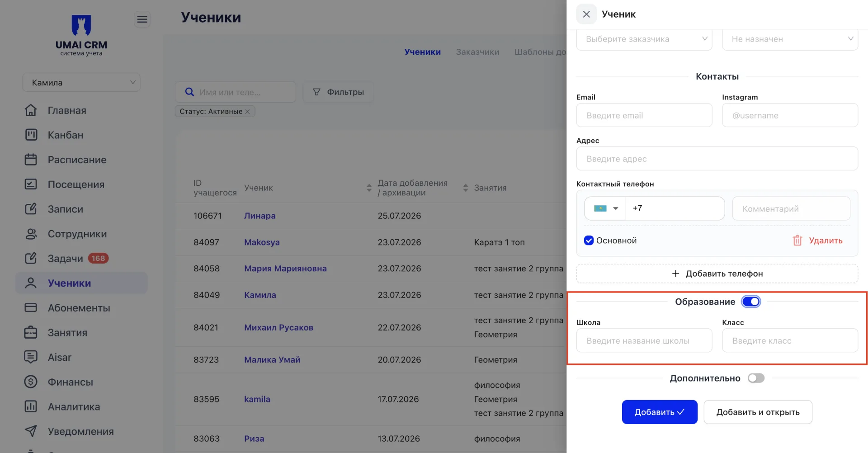
Task: Focus the Email input field
Action: tap(644, 115)
